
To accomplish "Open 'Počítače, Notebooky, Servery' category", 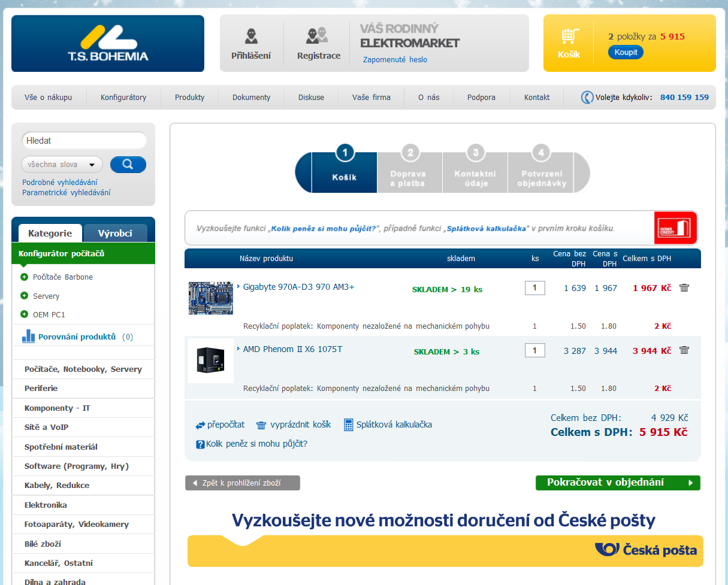I will coord(83,369).
